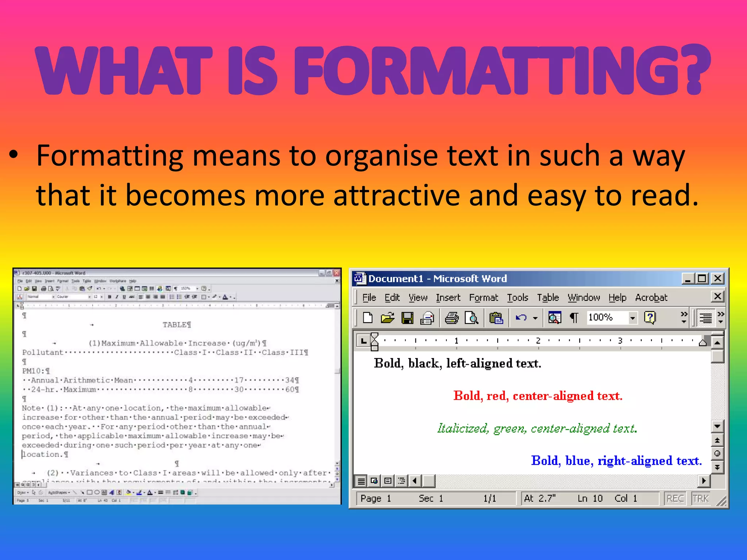Toggle the Justify alignment button

705,318
